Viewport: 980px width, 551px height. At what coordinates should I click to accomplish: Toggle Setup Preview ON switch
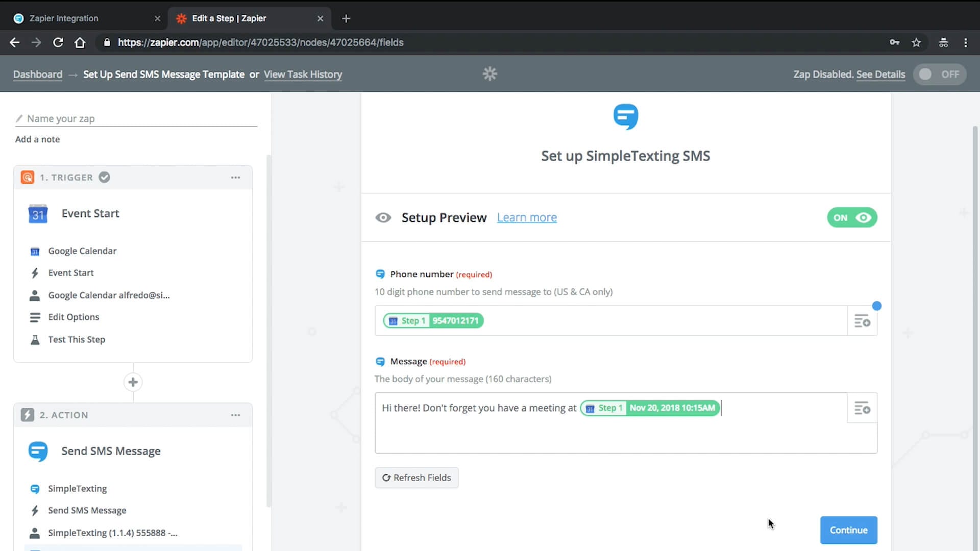(852, 218)
